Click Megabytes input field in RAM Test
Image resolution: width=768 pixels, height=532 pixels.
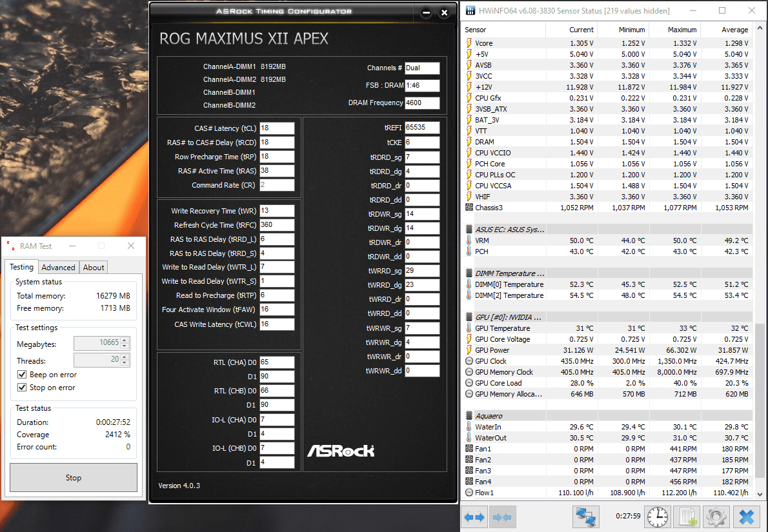pos(97,343)
